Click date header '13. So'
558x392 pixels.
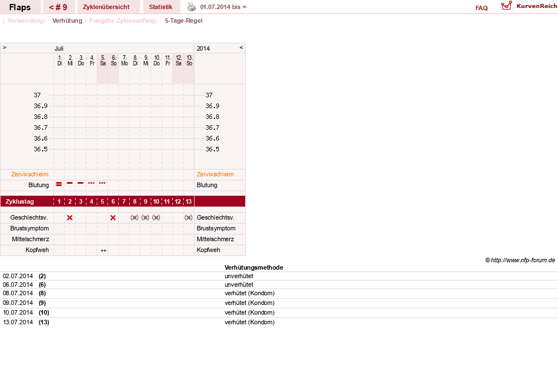(x=189, y=60)
